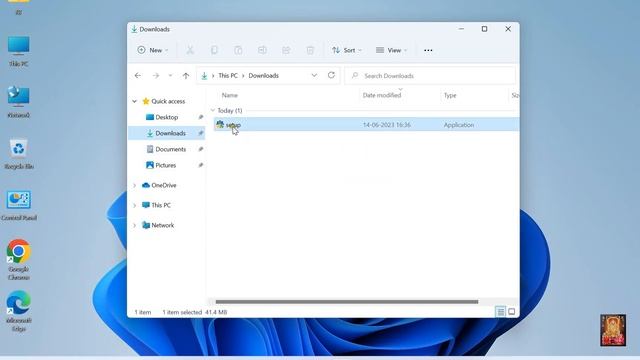
Task: Sort by the Name column header
Action: point(229,95)
